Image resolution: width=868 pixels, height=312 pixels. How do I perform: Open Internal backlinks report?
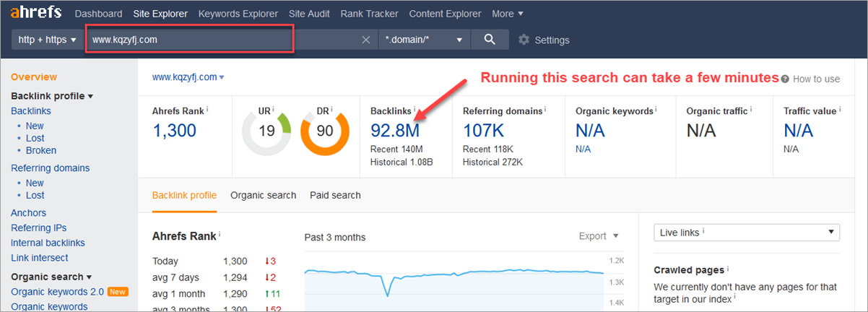tap(48, 243)
